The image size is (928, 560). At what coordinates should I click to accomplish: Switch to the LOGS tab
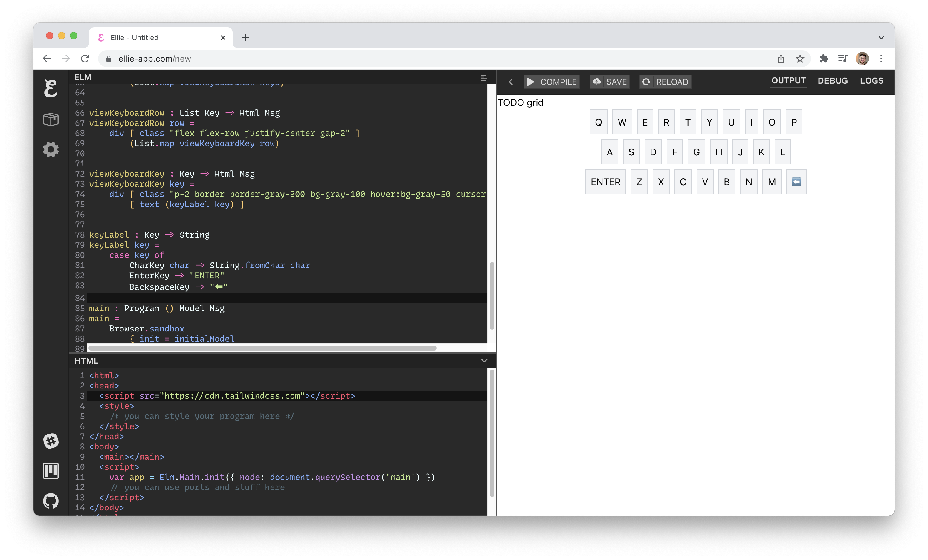coord(871,81)
